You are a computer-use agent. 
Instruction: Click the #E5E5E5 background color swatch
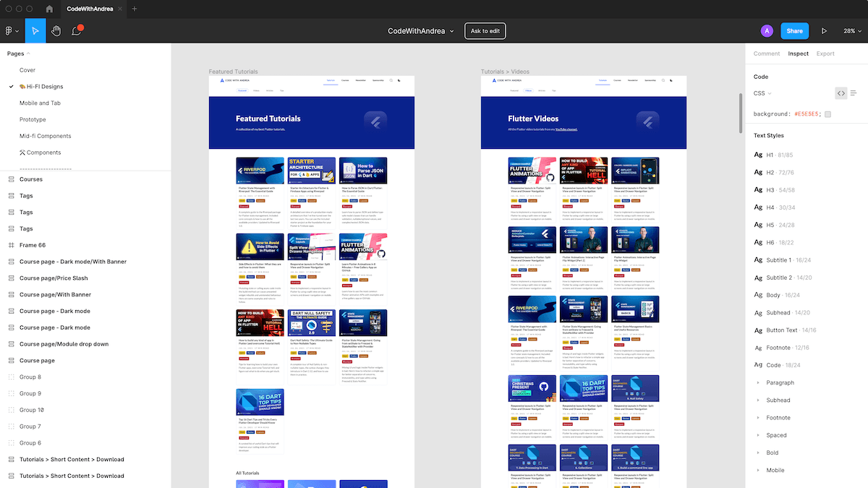click(x=827, y=114)
